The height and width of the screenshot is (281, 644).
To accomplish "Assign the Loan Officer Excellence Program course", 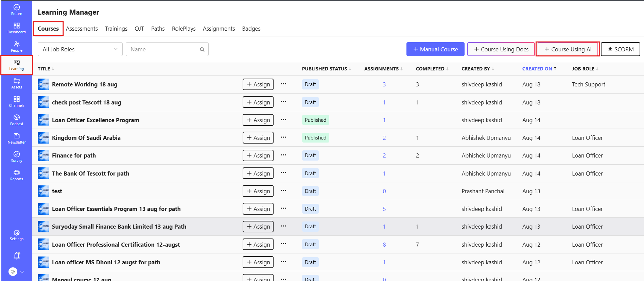I will [x=258, y=120].
